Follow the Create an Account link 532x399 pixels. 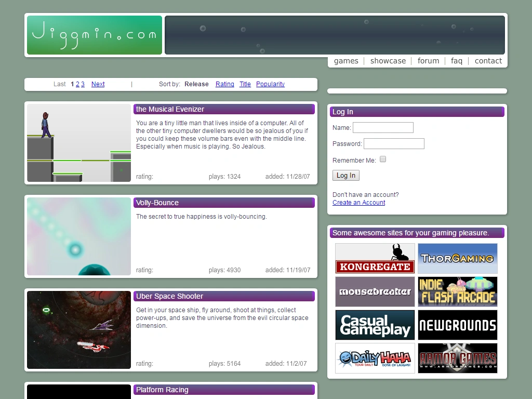[x=358, y=203]
